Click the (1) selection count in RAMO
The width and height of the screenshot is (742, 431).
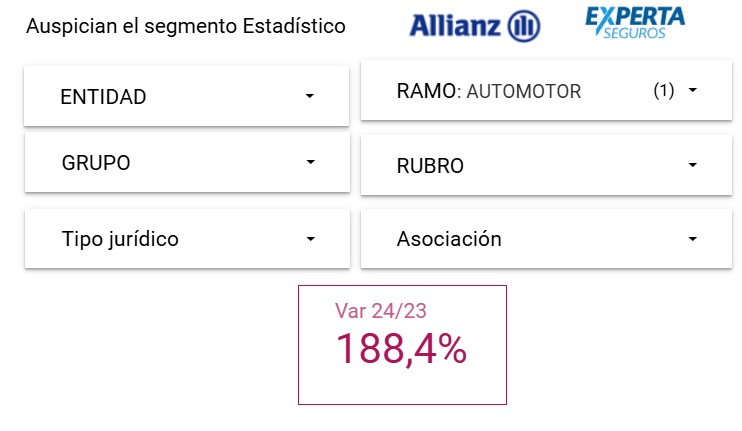pos(664,91)
